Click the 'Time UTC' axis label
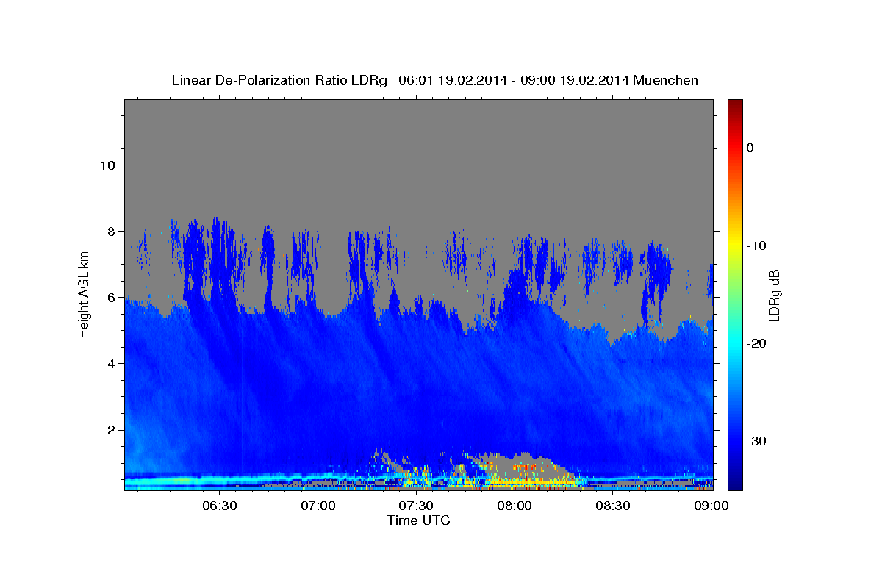Viewport: 882px width, 588px height. (418, 520)
